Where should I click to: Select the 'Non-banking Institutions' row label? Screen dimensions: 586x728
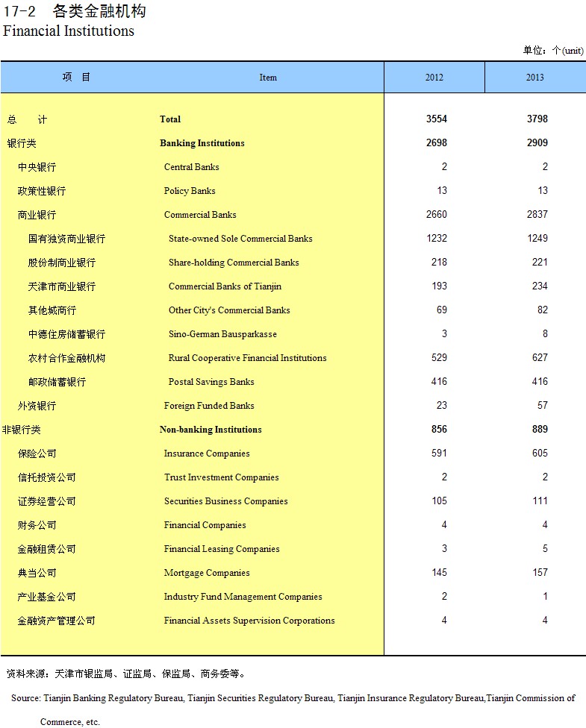(211, 430)
